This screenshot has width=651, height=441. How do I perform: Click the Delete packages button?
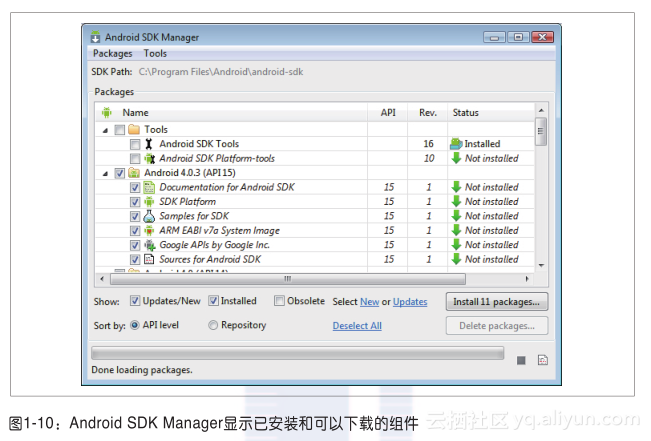click(x=497, y=326)
